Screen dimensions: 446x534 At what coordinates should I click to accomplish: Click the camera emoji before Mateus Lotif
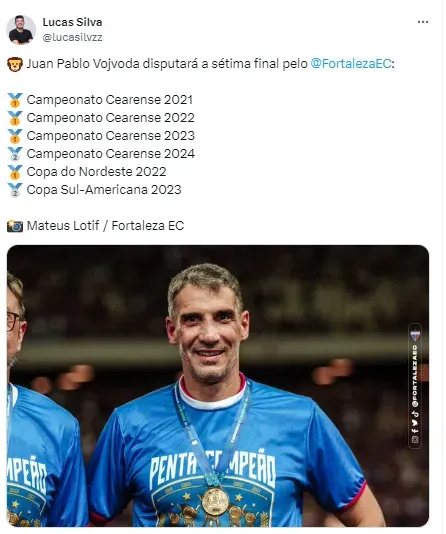point(15,226)
